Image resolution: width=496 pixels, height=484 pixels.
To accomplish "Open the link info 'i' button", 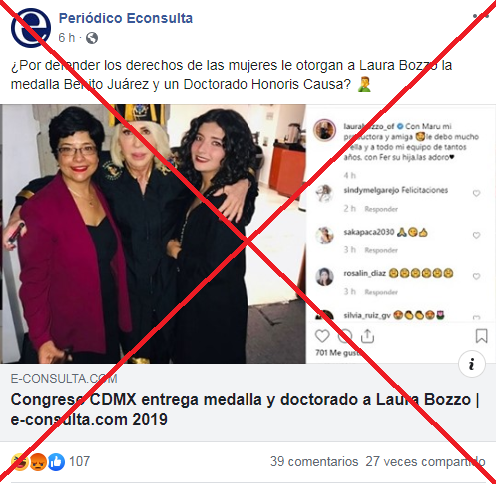I will tap(472, 364).
